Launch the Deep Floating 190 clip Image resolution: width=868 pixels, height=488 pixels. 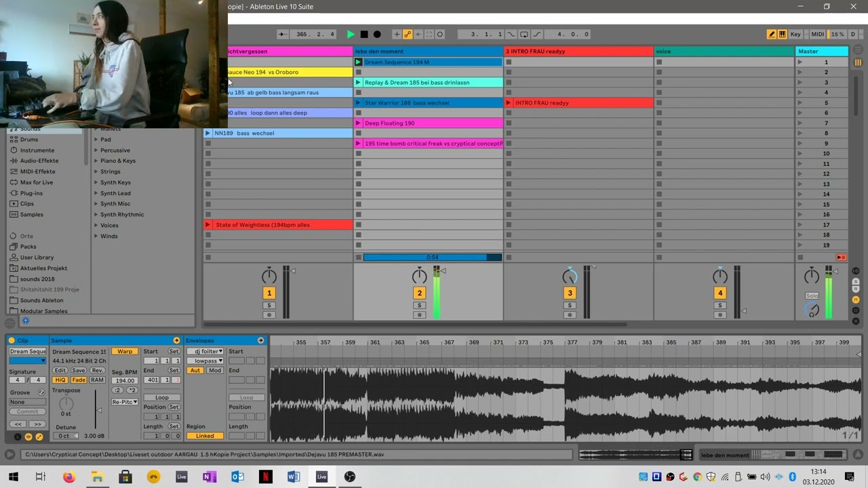(x=359, y=123)
